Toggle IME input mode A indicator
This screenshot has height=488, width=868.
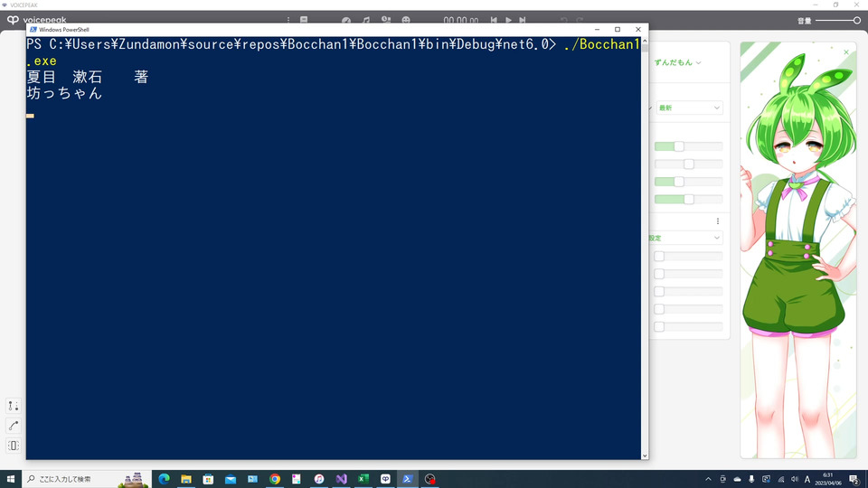click(x=807, y=479)
